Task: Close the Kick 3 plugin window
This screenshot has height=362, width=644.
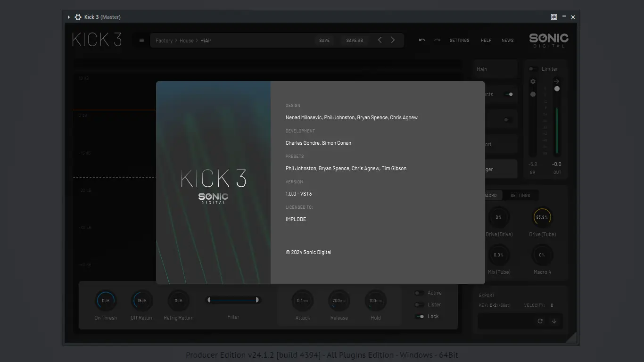Action: (x=573, y=17)
